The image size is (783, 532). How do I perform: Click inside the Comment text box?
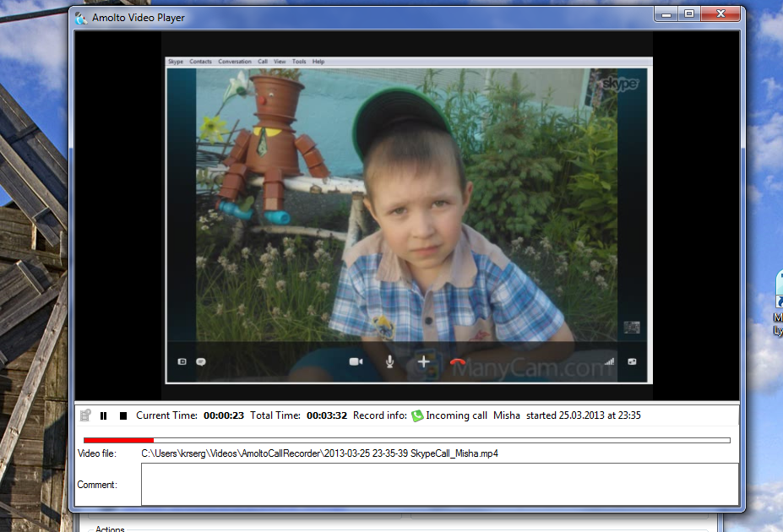(x=439, y=484)
